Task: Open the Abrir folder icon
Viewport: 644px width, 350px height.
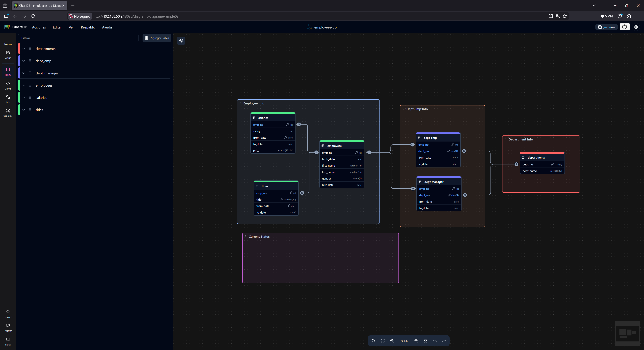Action: tap(8, 53)
